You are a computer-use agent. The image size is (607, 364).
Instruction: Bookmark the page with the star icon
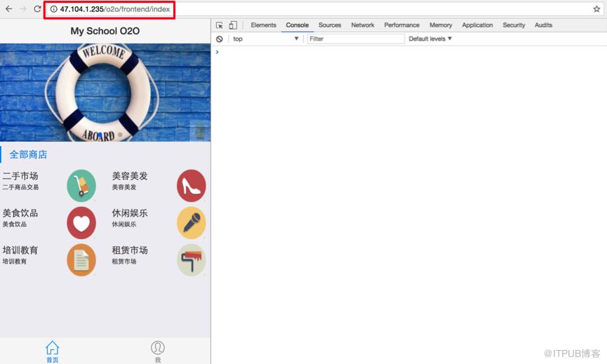(596, 9)
